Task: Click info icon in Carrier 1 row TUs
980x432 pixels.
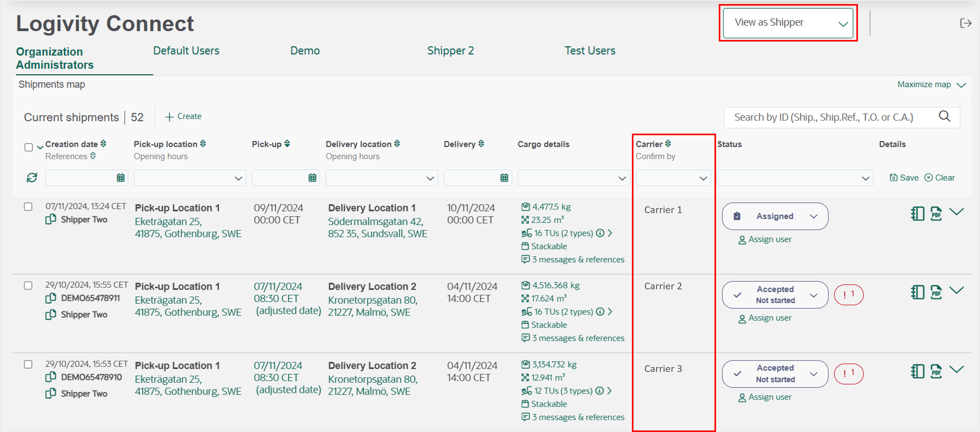Action: 600,233
